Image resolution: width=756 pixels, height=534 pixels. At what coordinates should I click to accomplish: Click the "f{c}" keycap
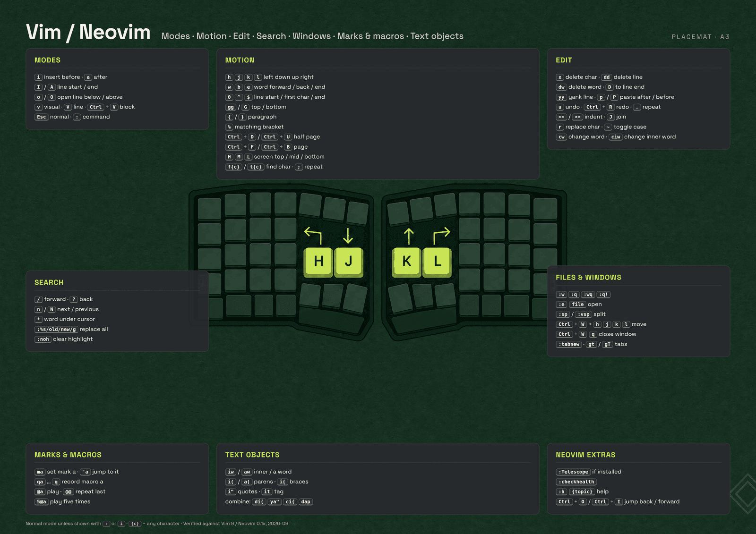tap(234, 167)
